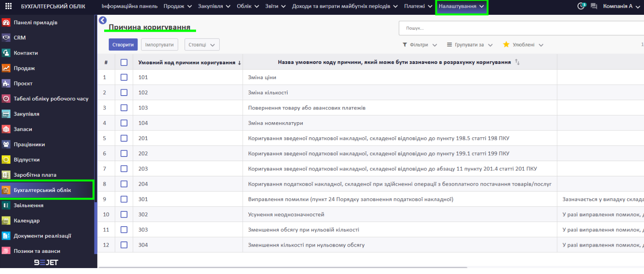
Task: Open Працівники in the sidebar
Action: (29, 144)
